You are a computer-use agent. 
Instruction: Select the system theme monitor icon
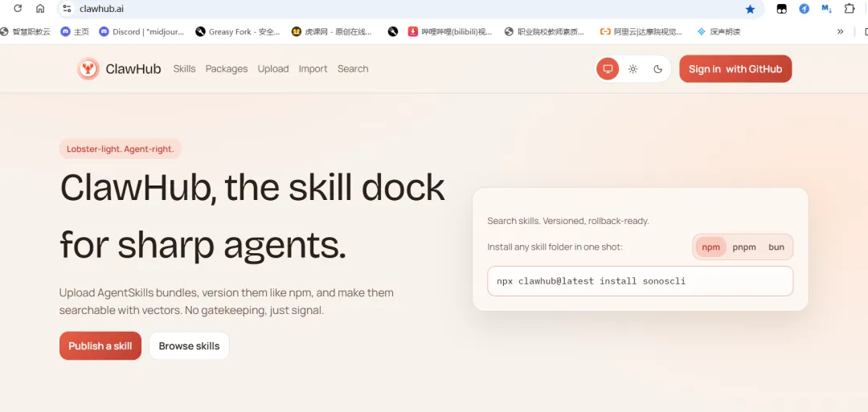pyautogui.click(x=608, y=68)
